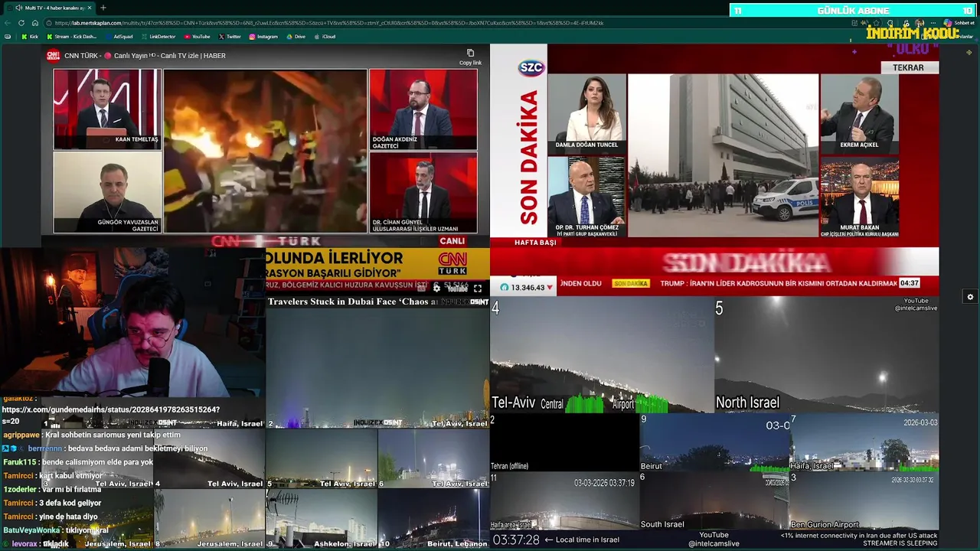Click the Haifa, Israel camera 7 feed
Screen dimensions: 980x551
pos(864,442)
